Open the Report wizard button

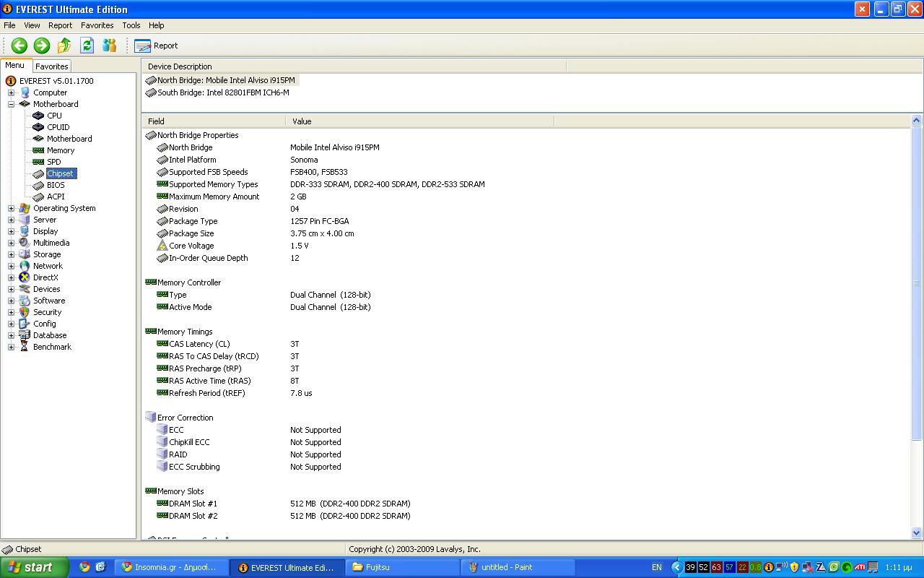click(156, 46)
